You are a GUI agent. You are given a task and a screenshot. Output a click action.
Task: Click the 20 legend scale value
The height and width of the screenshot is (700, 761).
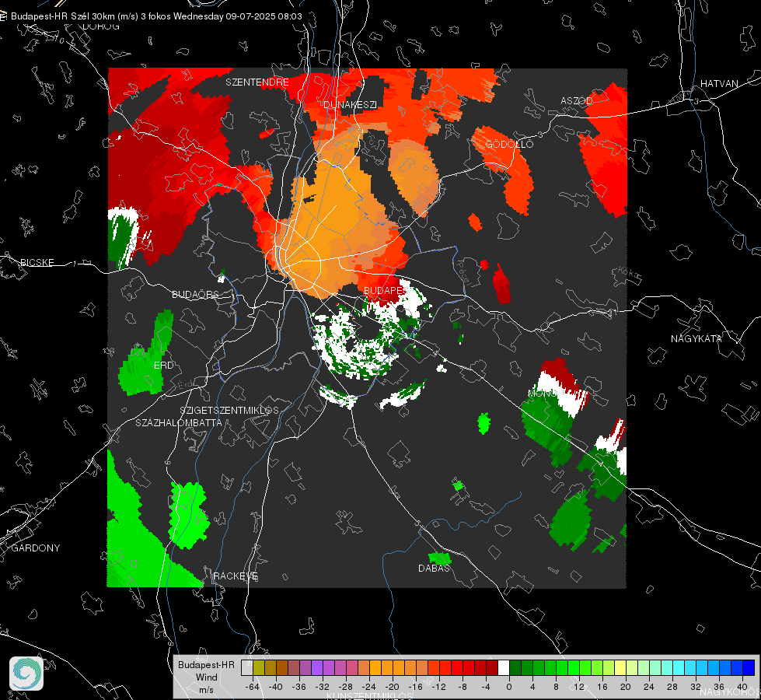pyautogui.click(x=626, y=687)
